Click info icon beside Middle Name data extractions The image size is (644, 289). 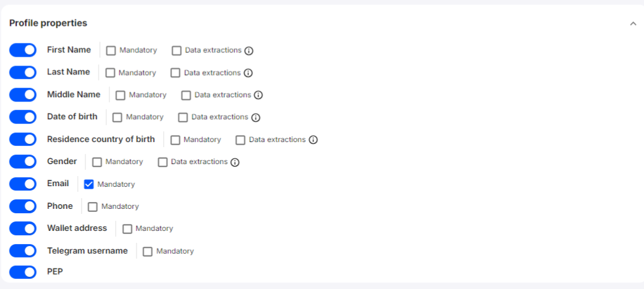coord(258,95)
